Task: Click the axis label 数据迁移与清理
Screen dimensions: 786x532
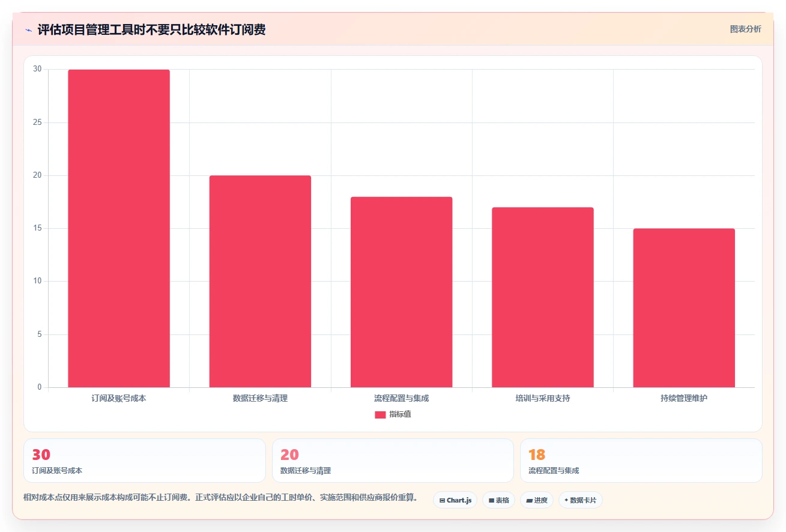Action: [260, 398]
